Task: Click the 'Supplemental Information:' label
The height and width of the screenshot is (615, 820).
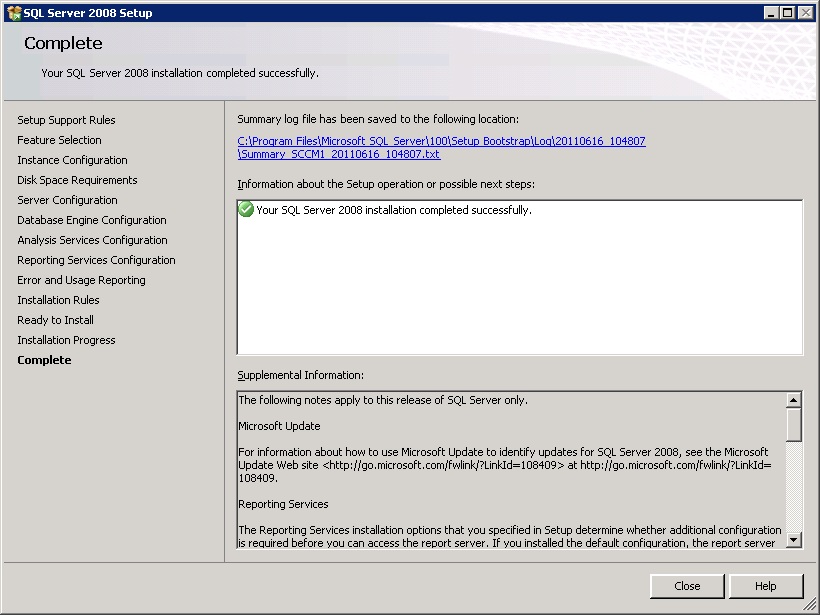Action: [301, 375]
